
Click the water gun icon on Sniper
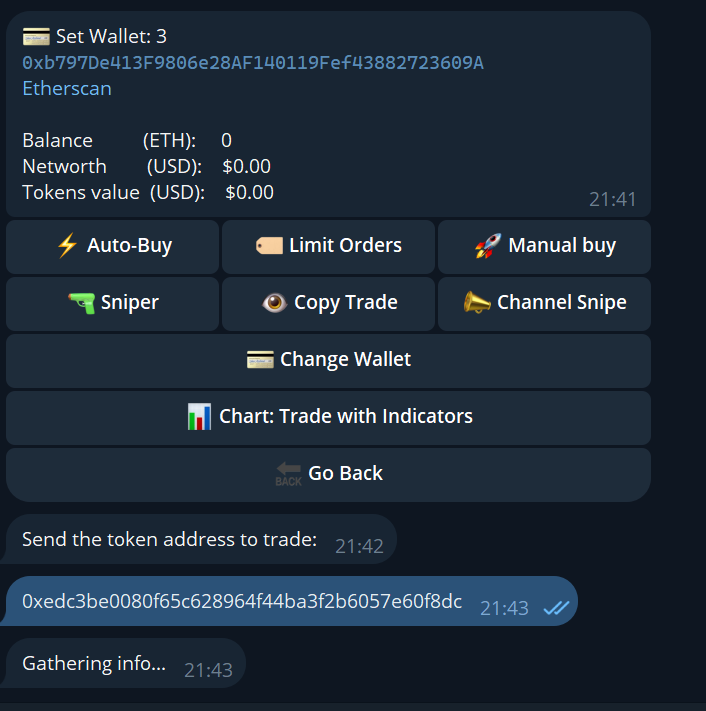point(82,303)
